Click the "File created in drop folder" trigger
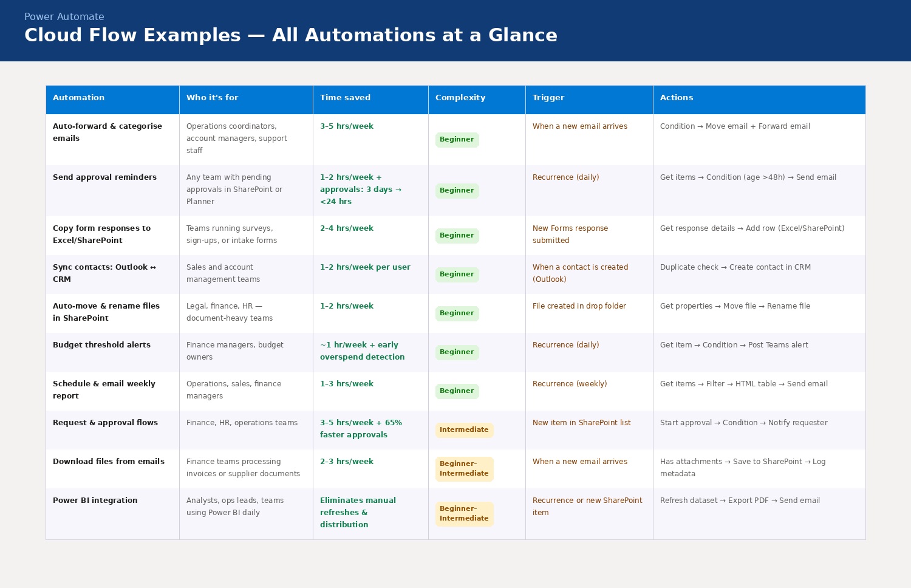This screenshot has height=588, width=911. pos(579,306)
